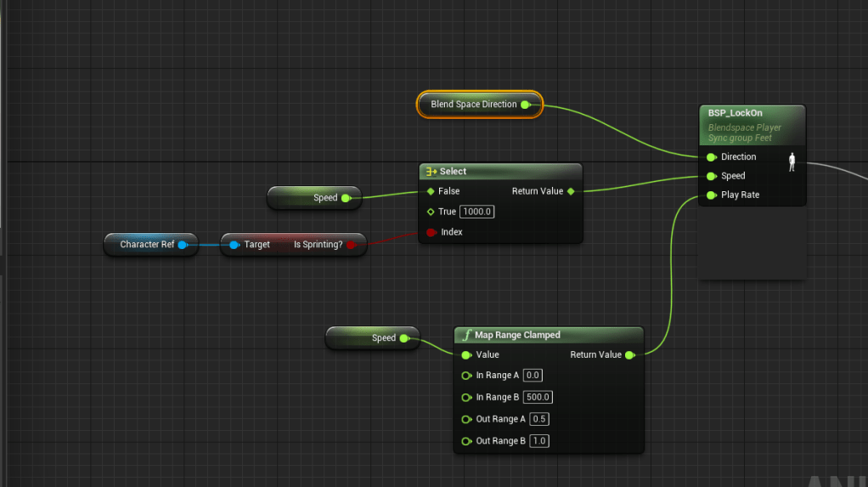Click the Out Range B field showing 1.0
Image resolution: width=868 pixels, height=487 pixels.
(538, 441)
